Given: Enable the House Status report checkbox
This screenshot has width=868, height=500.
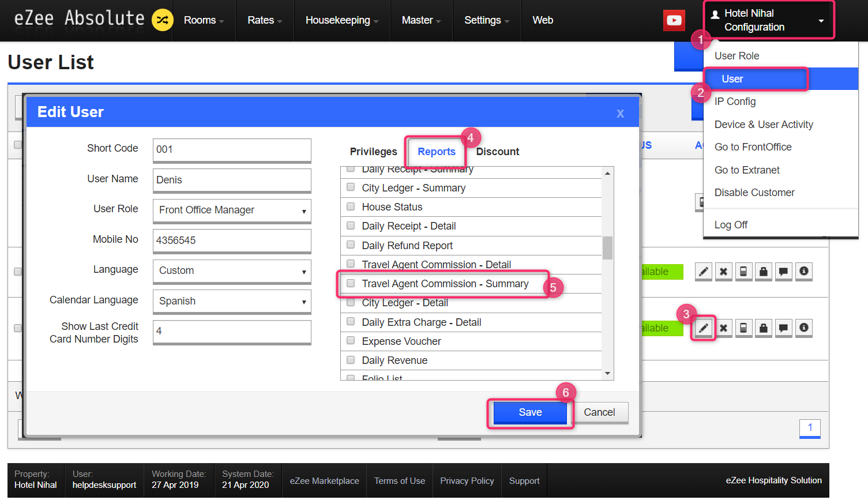Looking at the screenshot, I should pos(351,206).
